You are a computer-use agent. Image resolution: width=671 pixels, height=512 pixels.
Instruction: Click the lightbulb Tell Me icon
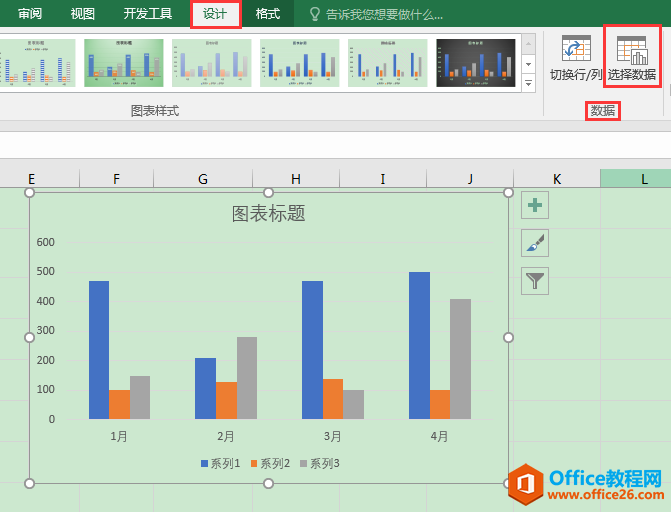(x=315, y=14)
